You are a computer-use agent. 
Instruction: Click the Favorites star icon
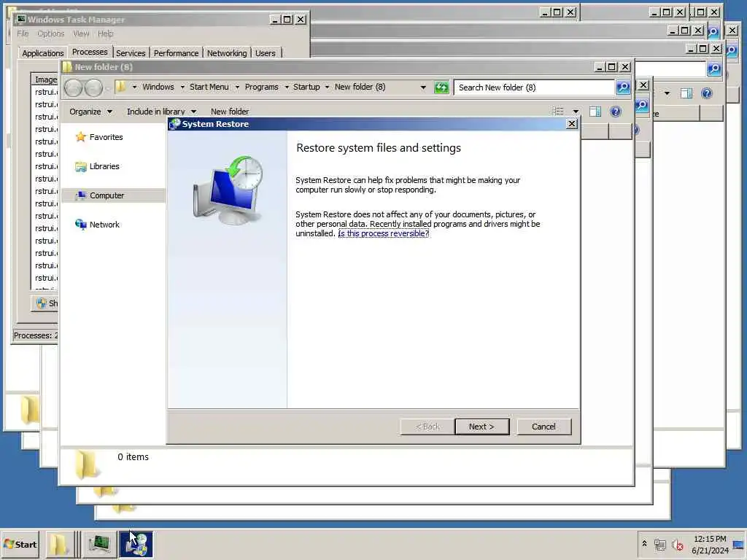(x=81, y=137)
